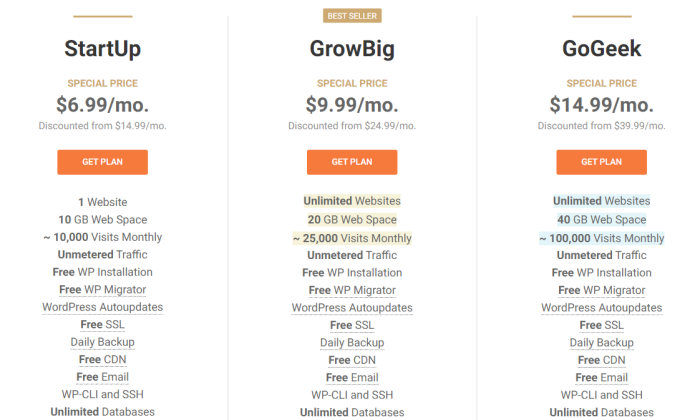Click GET PLAN for GoGeek plan
Image resolution: width=700 pixels, height=420 pixels.
pos(601,162)
